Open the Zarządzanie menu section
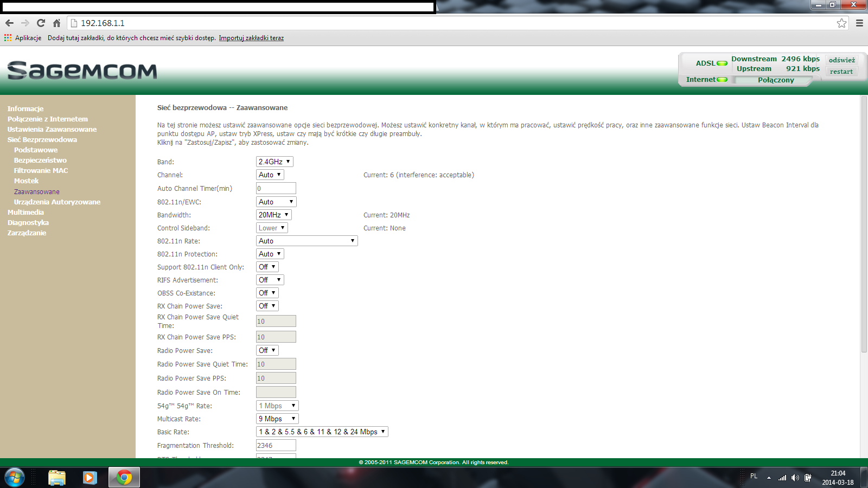Image resolution: width=868 pixels, height=488 pixels. 27,233
